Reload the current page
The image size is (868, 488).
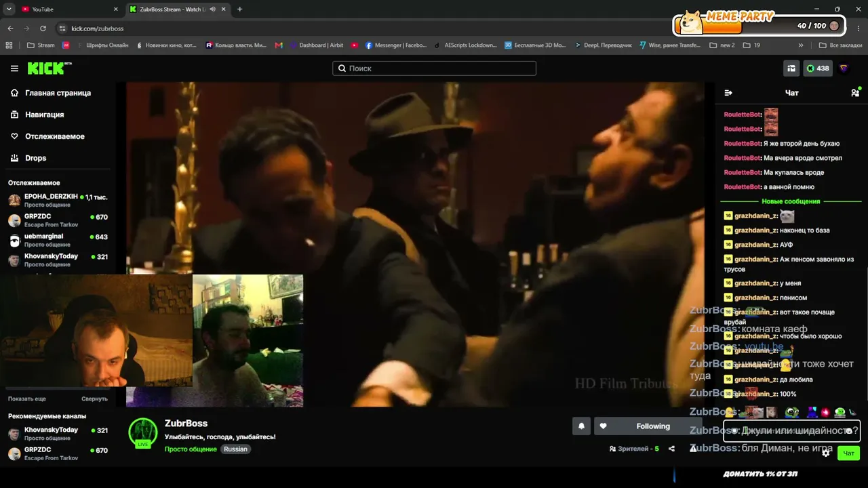point(43,28)
